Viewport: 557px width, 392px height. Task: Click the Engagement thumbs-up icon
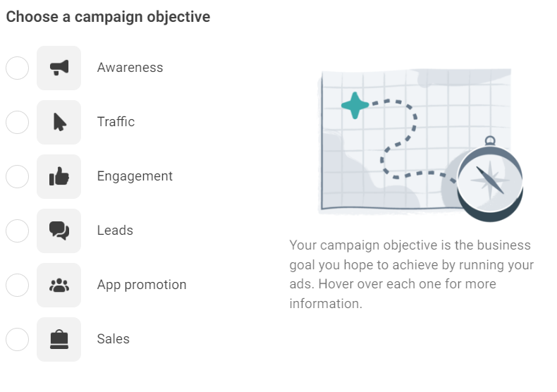click(x=59, y=176)
